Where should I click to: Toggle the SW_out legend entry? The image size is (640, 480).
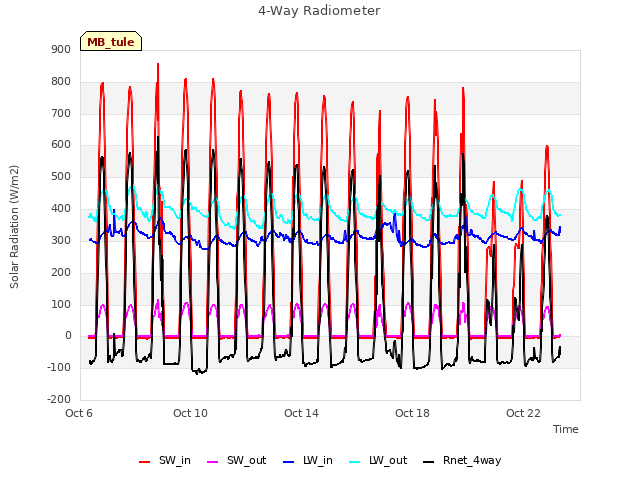[237, 461]
